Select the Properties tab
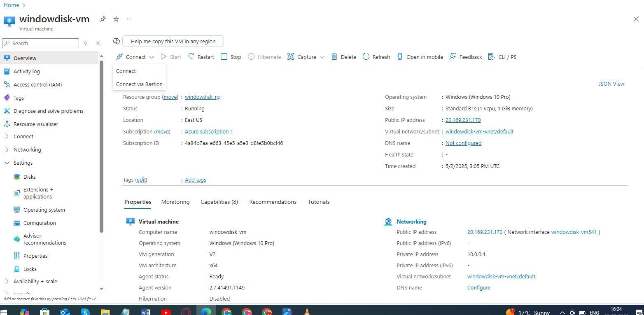644x315 pixels. pos(138,202)
